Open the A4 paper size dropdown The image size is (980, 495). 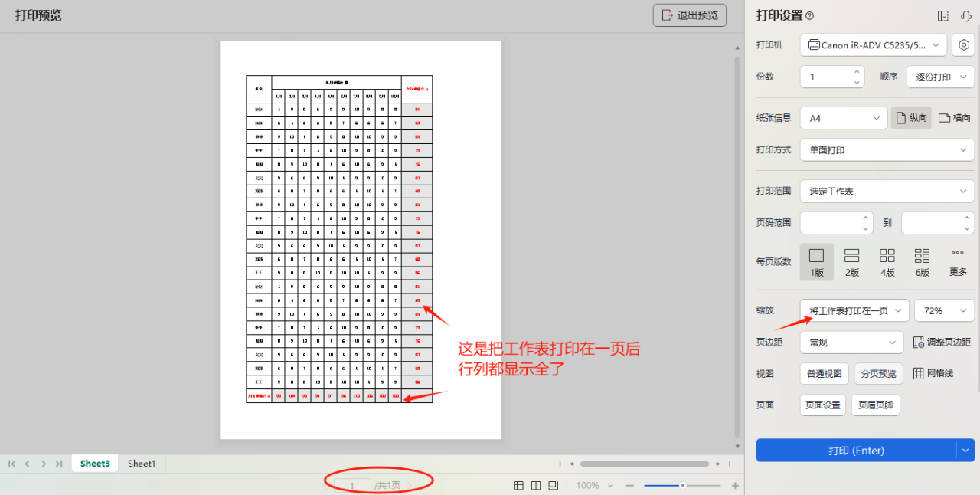tap(844, 118)
